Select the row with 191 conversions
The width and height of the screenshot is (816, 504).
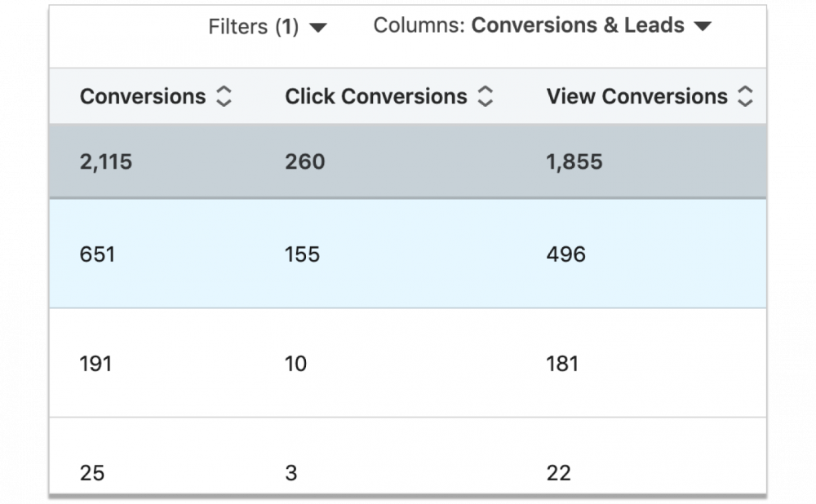coord(407,363)
